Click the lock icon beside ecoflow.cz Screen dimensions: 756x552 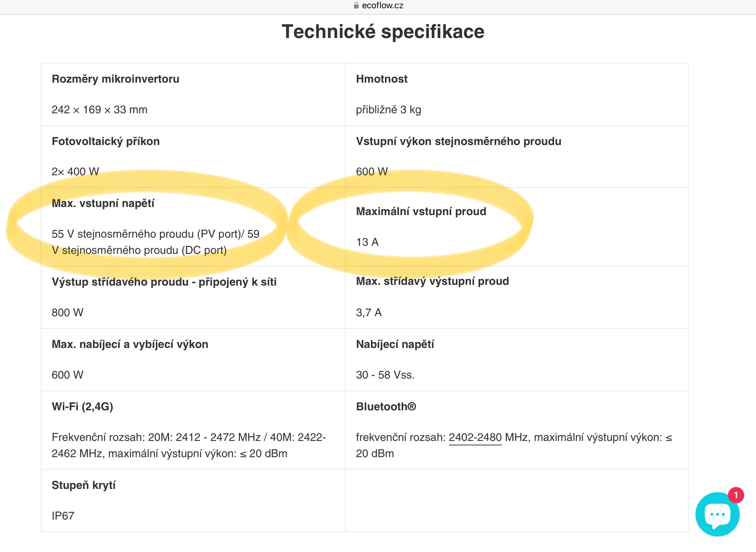(x=356, y=6)
